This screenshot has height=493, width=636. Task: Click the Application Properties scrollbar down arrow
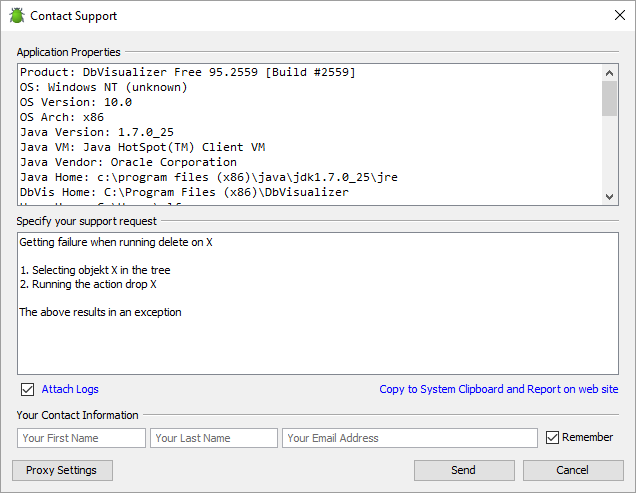609,197
